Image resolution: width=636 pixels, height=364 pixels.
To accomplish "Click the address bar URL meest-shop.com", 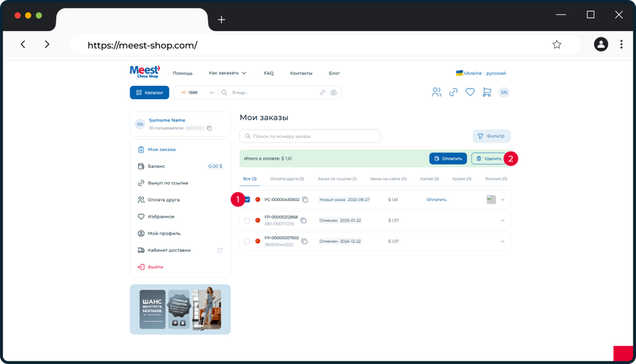I will pos(142,45).
